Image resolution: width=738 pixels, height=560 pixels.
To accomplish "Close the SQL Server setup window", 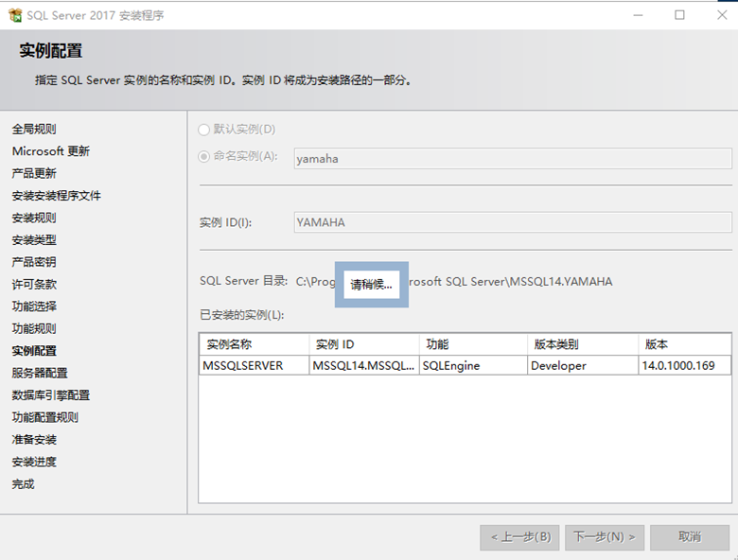I will [722, 15].
